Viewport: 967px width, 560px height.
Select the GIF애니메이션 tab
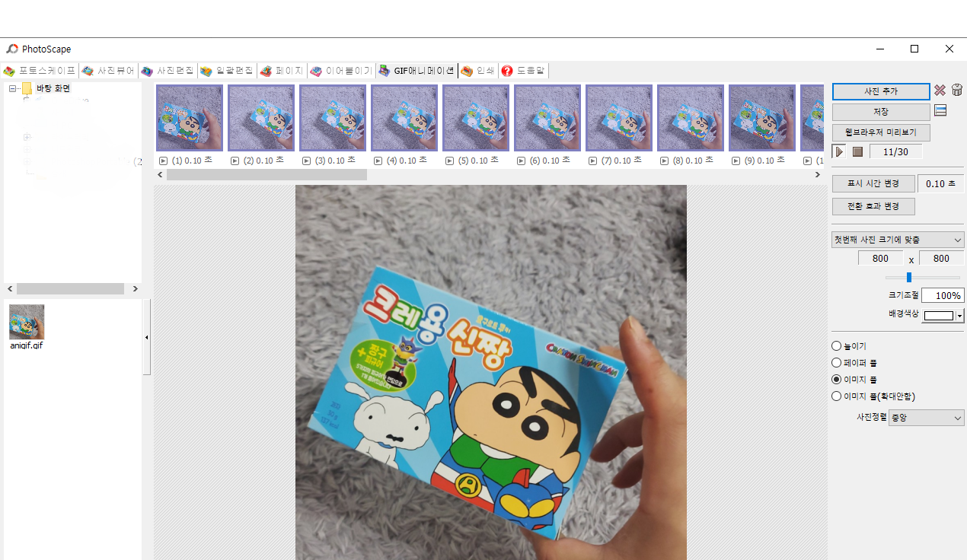point(416,71)
